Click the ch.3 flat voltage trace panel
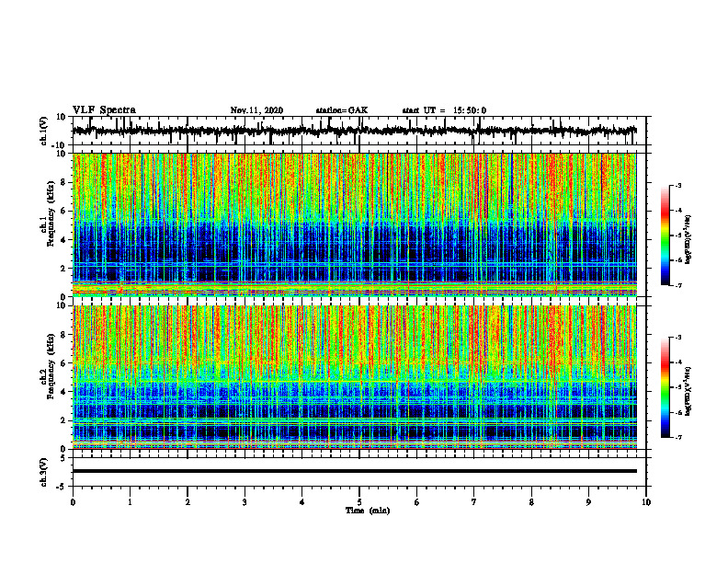Image resolution: width=728 pixels, height=563 pixels. pyautogui.click(x=359, y=472)
